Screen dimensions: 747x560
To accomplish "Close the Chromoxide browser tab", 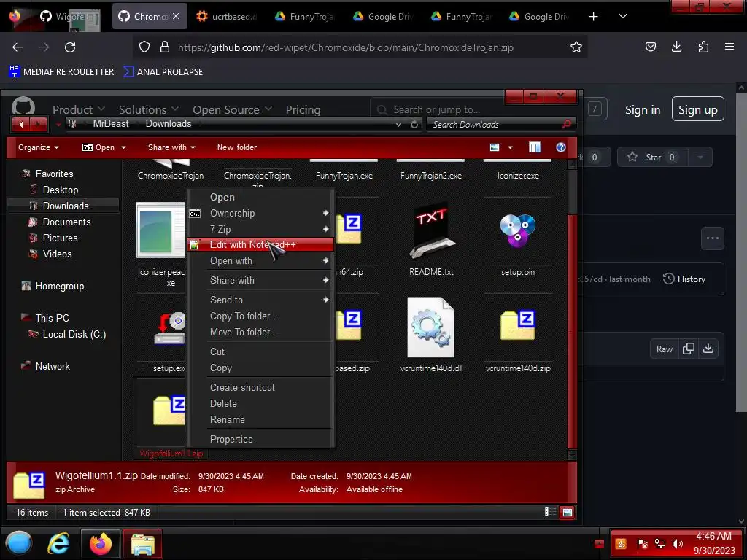I will click(176, 16).
